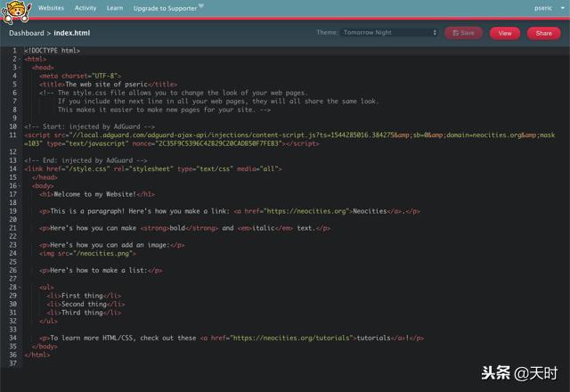This screenshot has height=392, width=570.
Task: Open the Websites menu
Action: [51, 8]
